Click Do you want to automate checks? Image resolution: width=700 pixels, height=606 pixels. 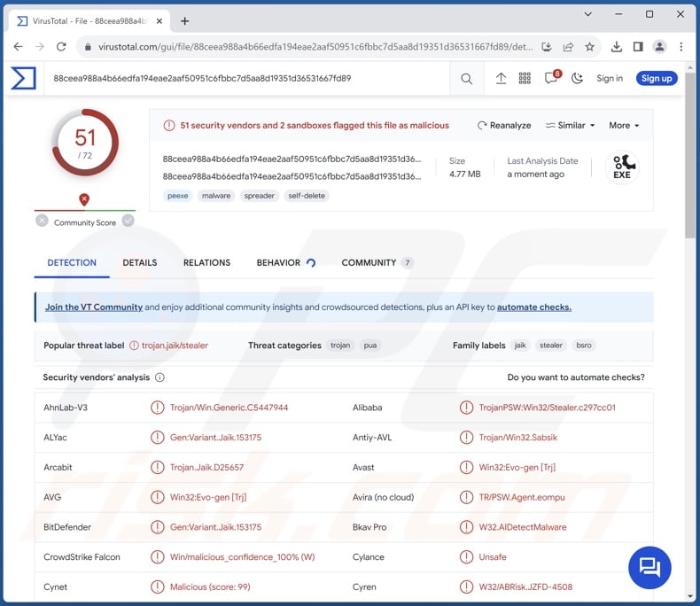[576, 377]
